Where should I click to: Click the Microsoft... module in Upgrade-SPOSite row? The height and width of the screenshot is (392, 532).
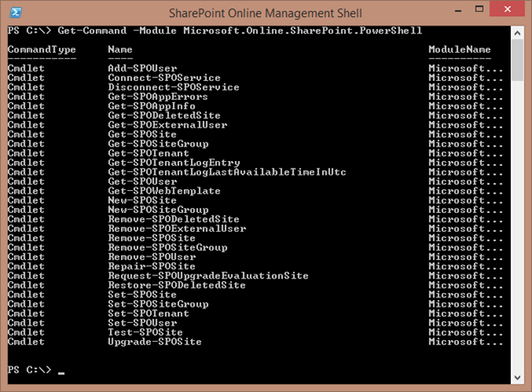pos(465,342)
